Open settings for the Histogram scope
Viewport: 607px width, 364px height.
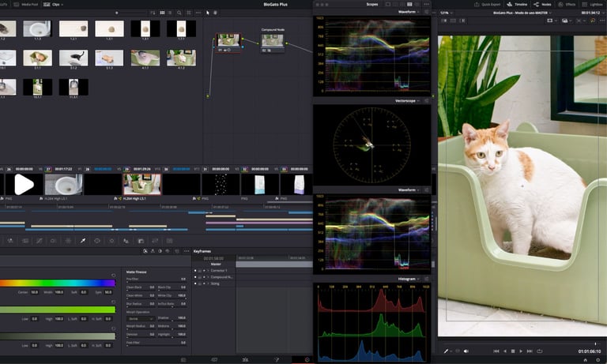(426, 279)
